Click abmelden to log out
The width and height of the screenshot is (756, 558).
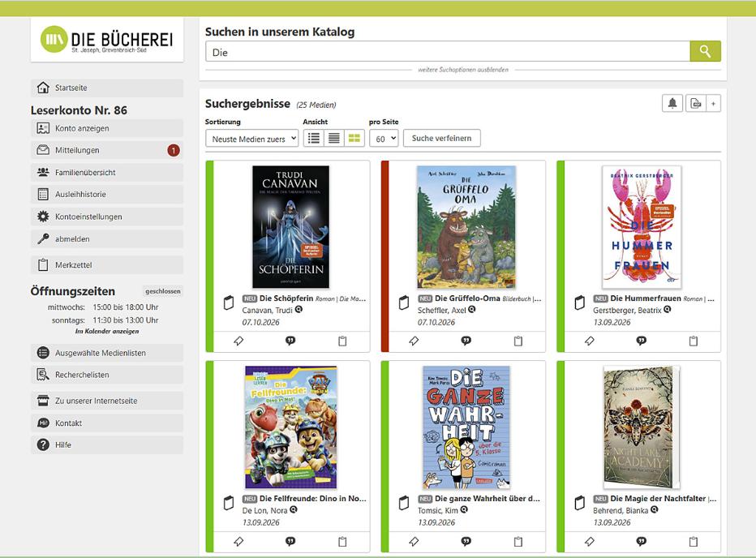107,238
